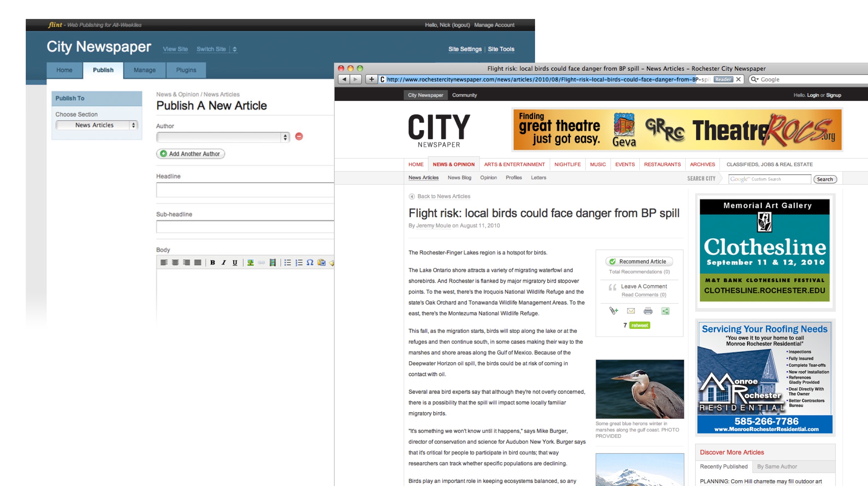The width and height of the screenshot is (868, 486).
Task: Click the Add Another Author button
Action: point(191,154)
